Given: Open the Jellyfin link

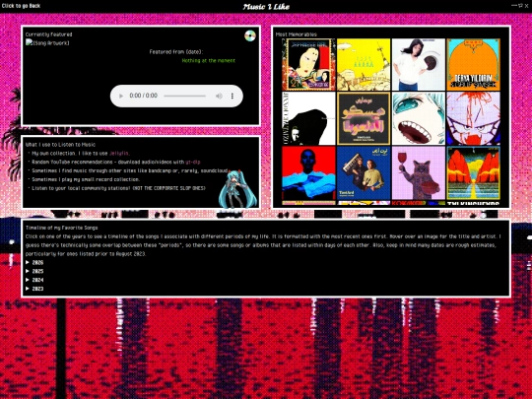Looking at the screenshot, I should click(119, 154).
